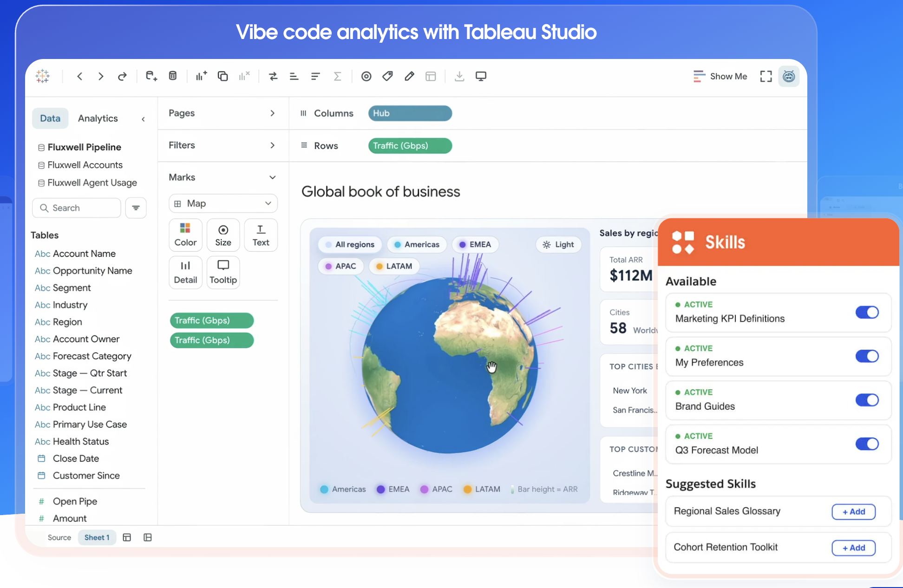Click the table layout icon in toolbar

[431, 76]
